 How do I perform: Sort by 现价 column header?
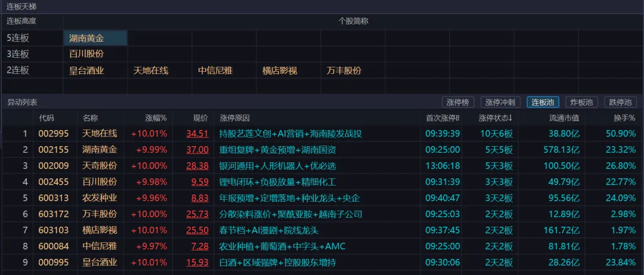tap(201, 118)
